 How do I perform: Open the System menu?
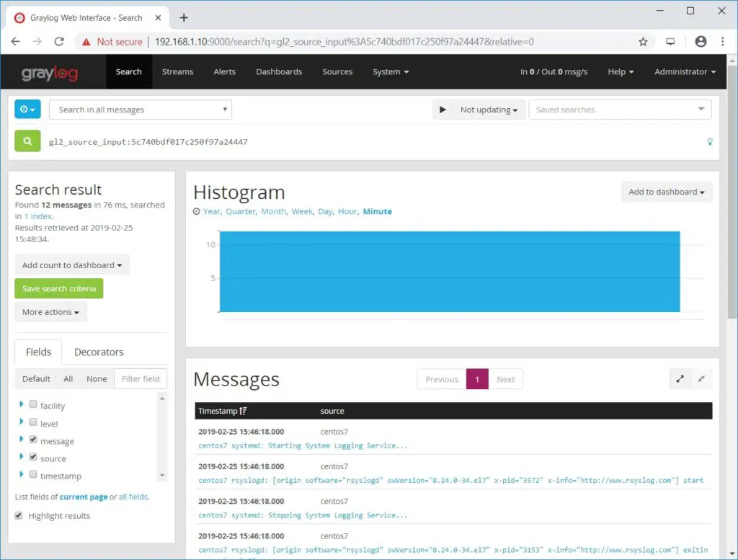click(x=391, y=72)
